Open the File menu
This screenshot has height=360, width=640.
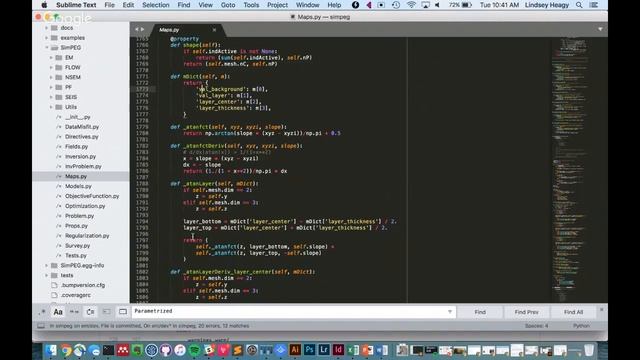tap(109, 5)
